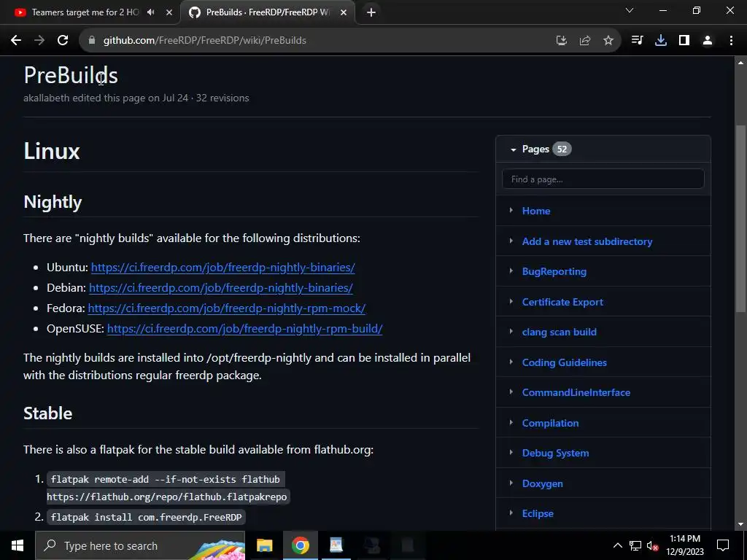Open the Coding Guidelines wiki page
This screenshot has height=560, width=747.
pyautogui.click(x=565, y=362)
